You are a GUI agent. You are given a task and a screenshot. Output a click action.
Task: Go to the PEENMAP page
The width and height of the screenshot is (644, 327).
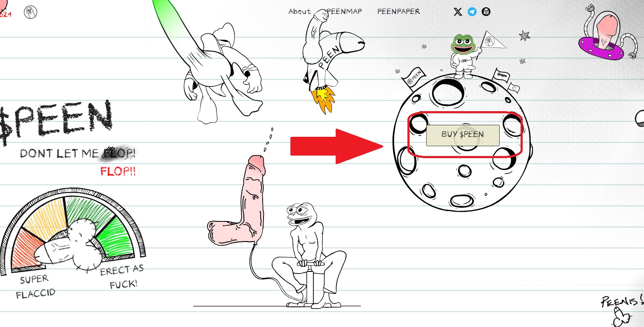[345, 12]
